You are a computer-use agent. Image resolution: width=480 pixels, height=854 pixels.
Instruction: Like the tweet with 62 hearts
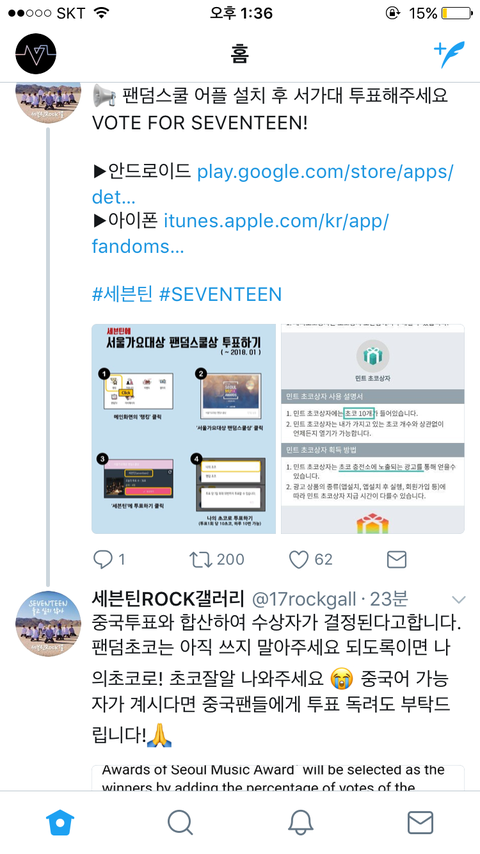pos(299,559)
